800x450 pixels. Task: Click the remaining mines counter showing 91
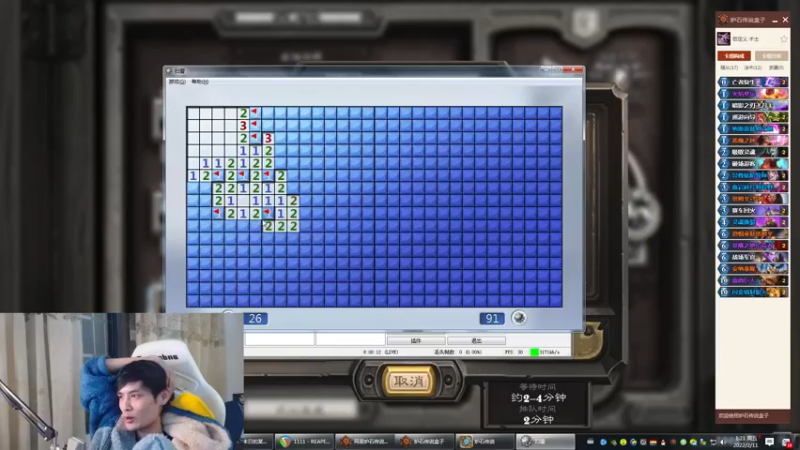492,318
